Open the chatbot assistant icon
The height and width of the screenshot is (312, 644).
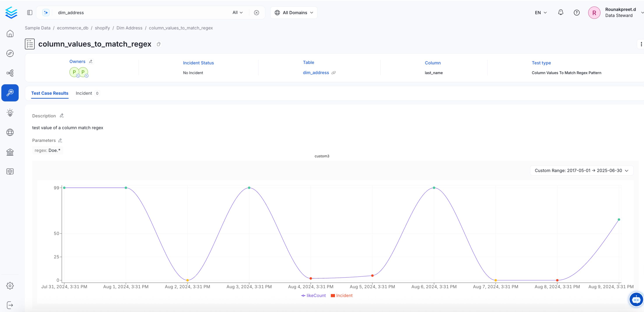tap(636, 299)
